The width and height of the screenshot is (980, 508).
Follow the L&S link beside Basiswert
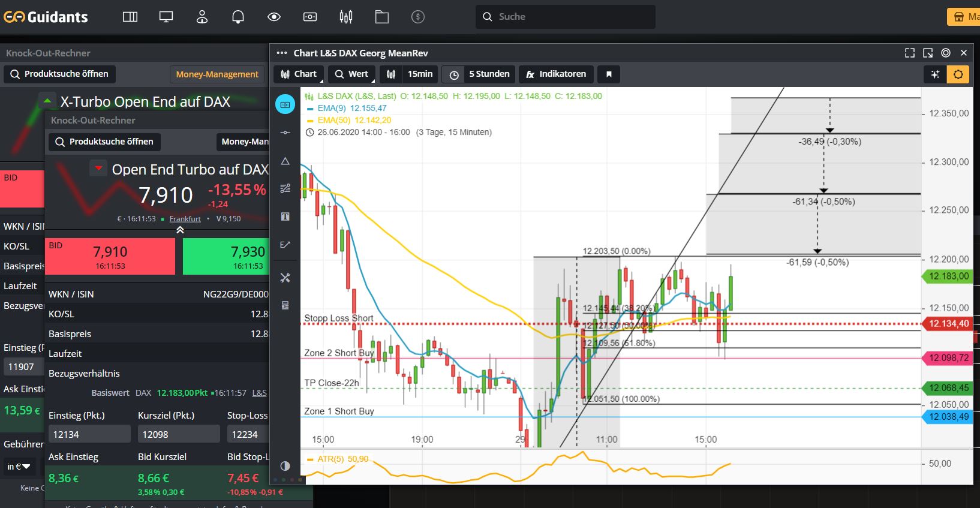259,393
